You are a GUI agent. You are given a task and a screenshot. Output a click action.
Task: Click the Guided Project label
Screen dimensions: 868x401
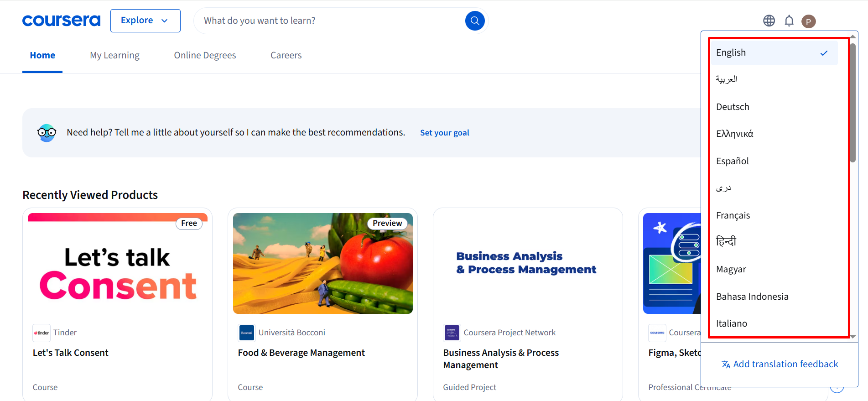point(470,387)
